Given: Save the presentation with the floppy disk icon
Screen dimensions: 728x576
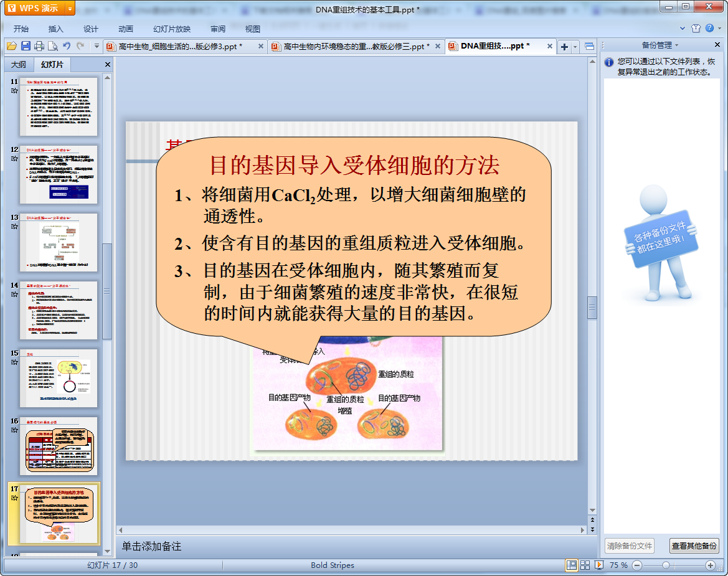Looking at the screenshot, I should tap(26, 46).
